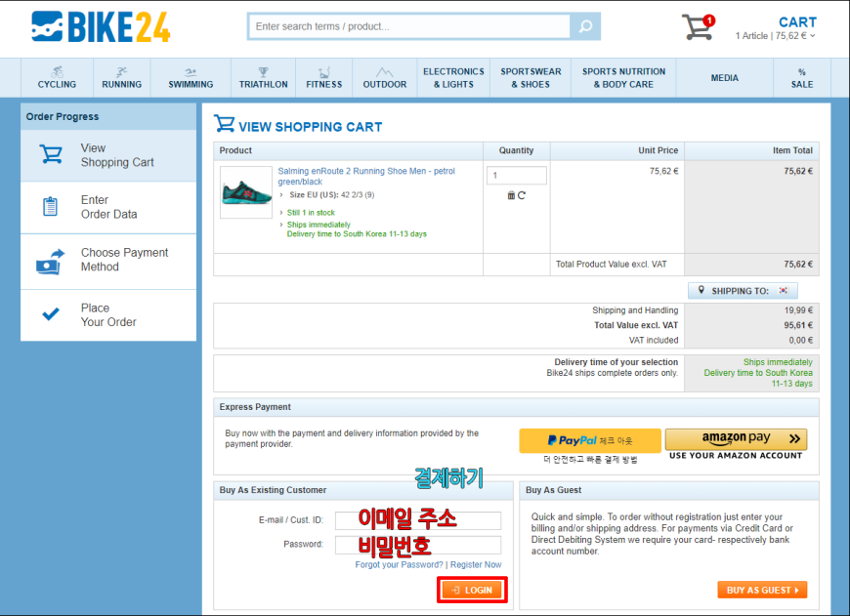Viewport: 850px width, 616px height.
Task: Expand the cart summary dropdown arrow
Action: [x=813, y=36]
